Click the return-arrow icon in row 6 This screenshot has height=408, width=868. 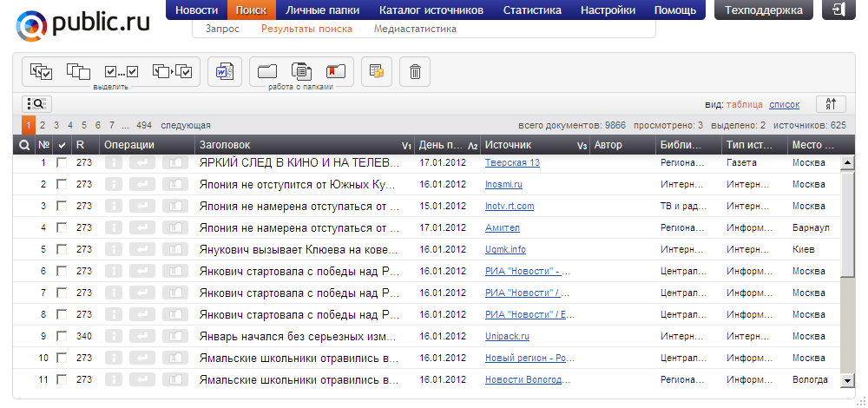pos(142,271)
